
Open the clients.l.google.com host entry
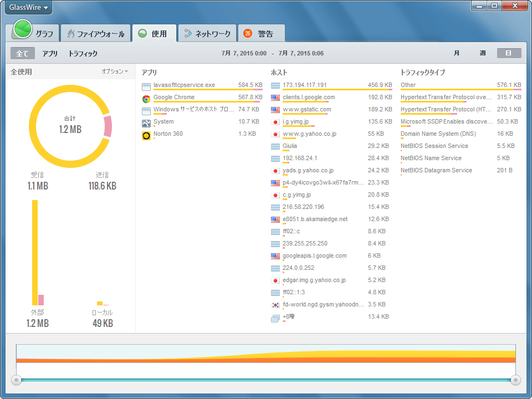click(x=331, y=98)
